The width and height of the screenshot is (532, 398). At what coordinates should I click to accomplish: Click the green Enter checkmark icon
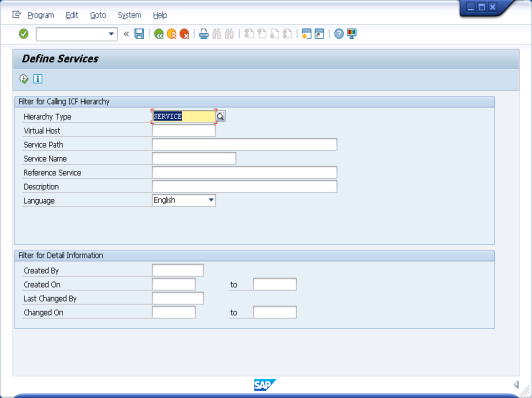click(23, 34)
